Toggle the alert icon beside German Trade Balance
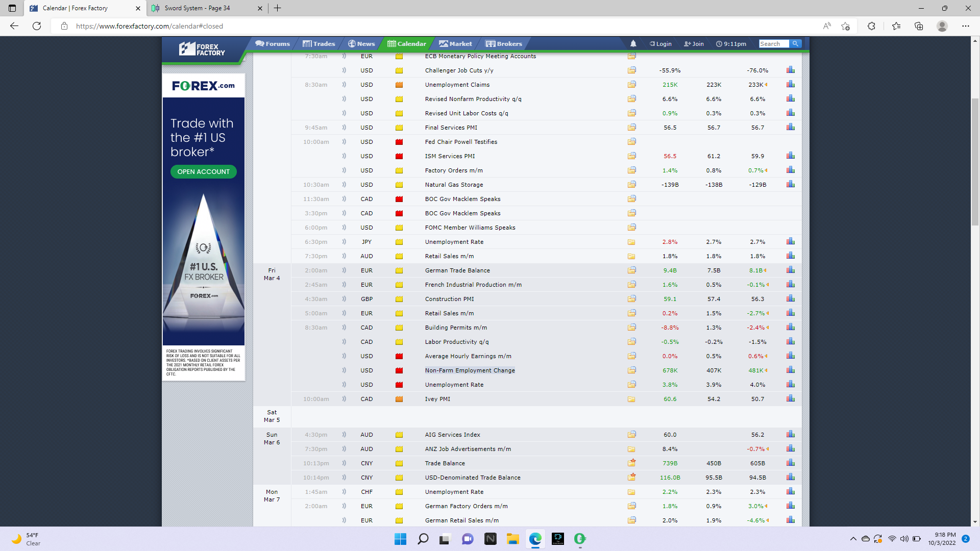 344,270
